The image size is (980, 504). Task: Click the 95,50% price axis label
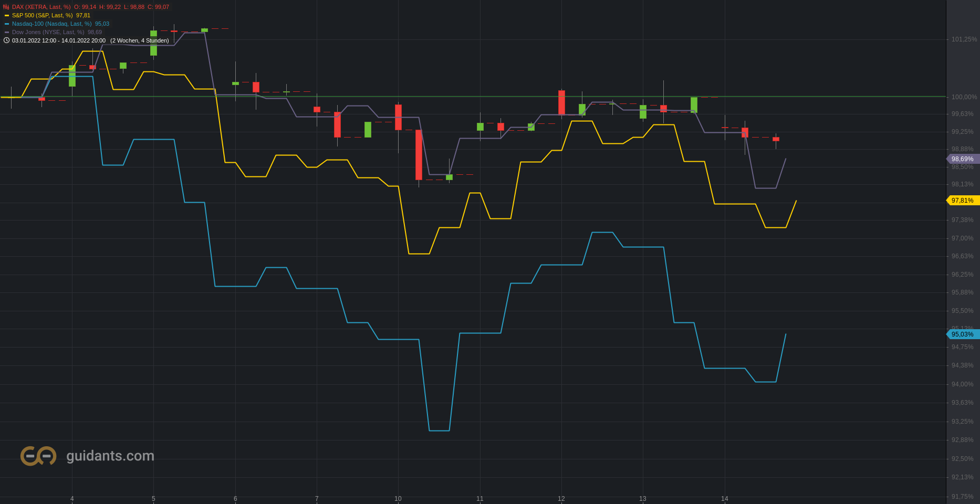(x=963, y=311)
